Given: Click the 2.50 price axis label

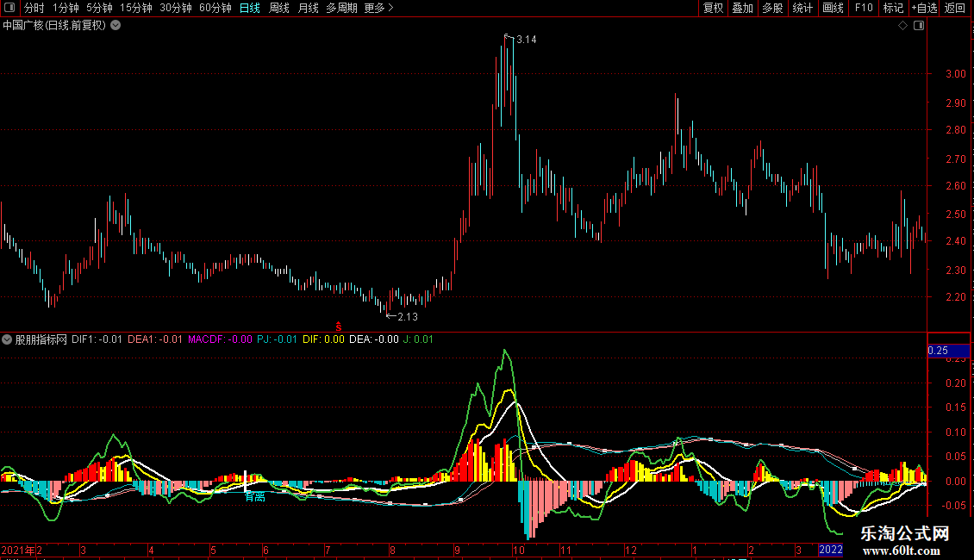Looking at the screenshot, I should pyautogui.click(x=955, y=215).
